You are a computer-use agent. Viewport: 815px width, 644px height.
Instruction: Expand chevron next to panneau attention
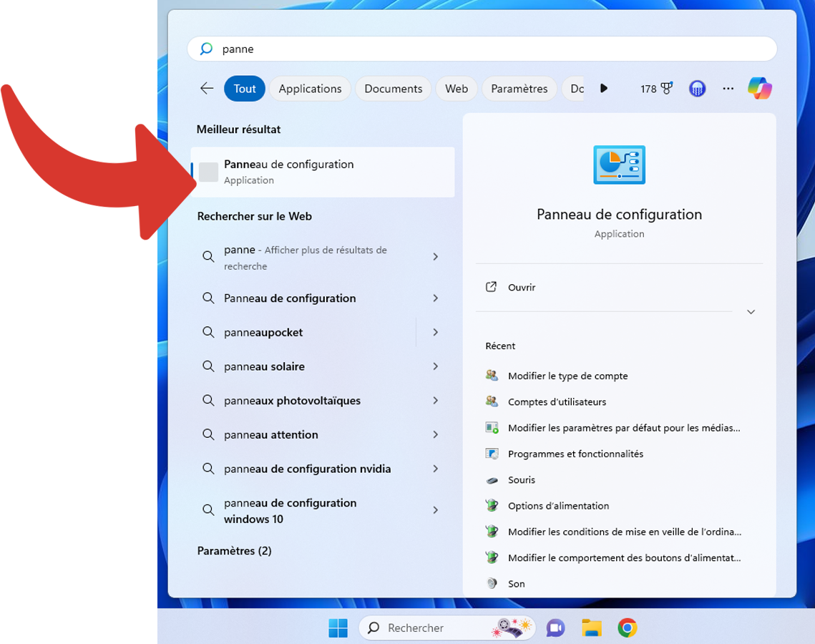436,434
